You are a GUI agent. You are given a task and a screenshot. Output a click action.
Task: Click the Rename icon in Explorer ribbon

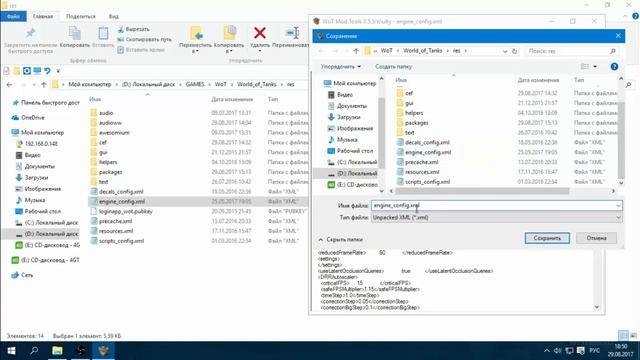click(293, 33)
